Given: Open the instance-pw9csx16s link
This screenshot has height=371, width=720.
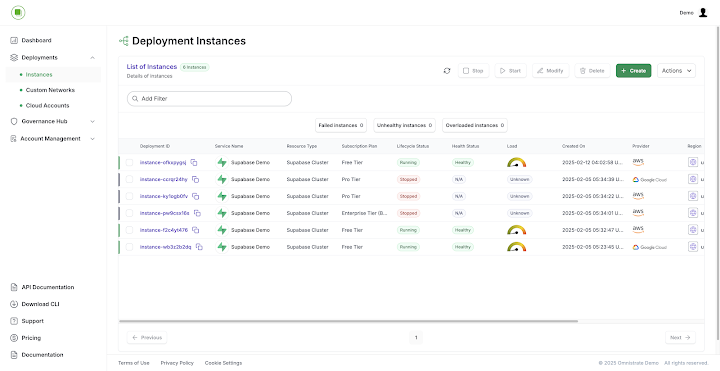Looking at the screenshot, I should click(x=164, y=213).
